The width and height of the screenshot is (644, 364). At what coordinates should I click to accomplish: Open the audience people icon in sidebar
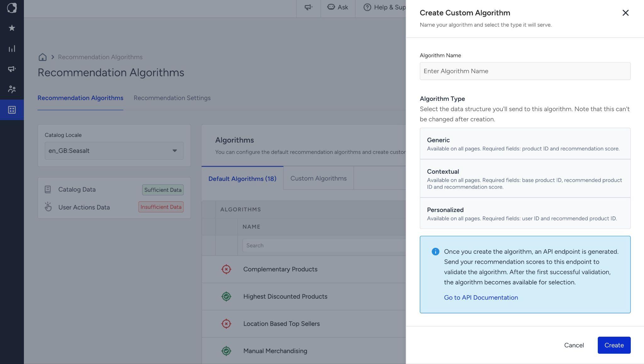tap(12, 89)
